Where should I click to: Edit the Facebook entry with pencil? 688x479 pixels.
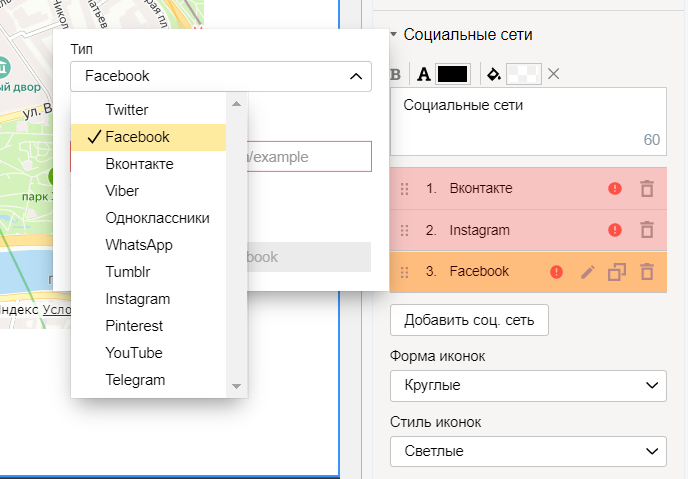588,272
